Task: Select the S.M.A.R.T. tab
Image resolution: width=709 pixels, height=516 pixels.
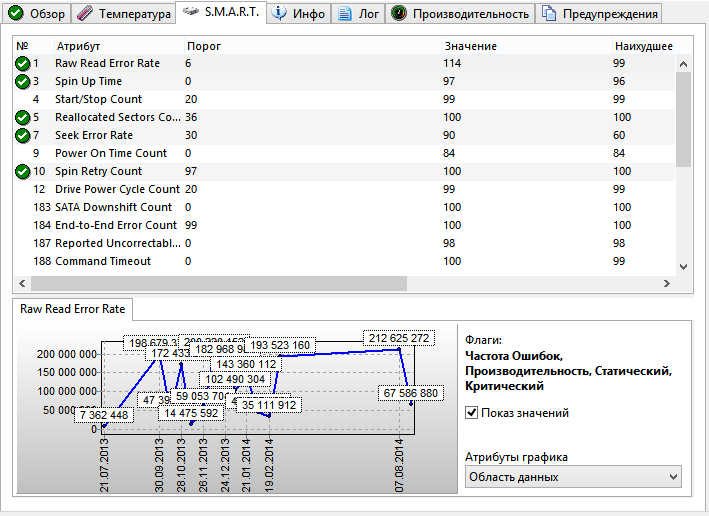Action: (221, 12)
